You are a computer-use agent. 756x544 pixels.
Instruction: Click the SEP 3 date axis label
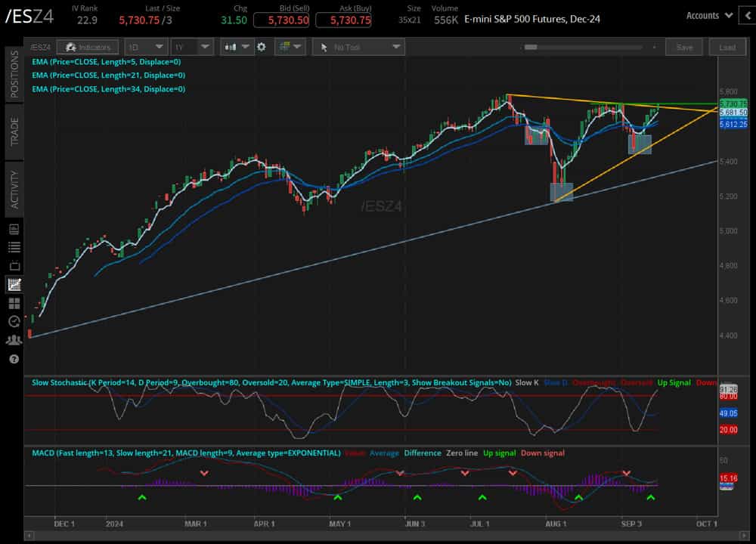click(x=631, y=524)
